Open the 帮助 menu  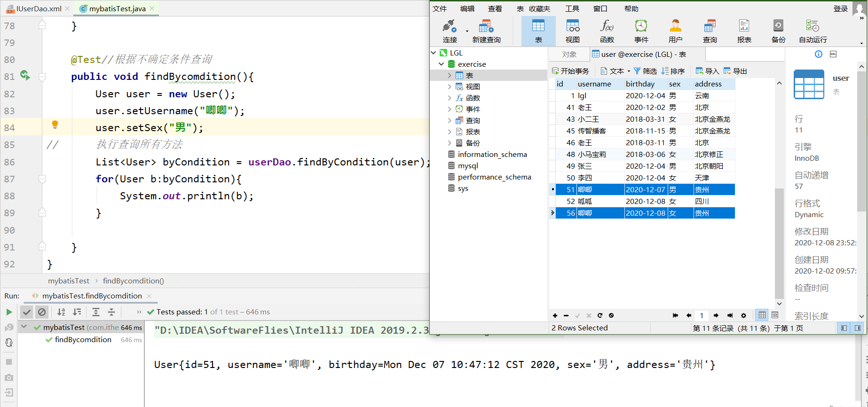[631, 8]
